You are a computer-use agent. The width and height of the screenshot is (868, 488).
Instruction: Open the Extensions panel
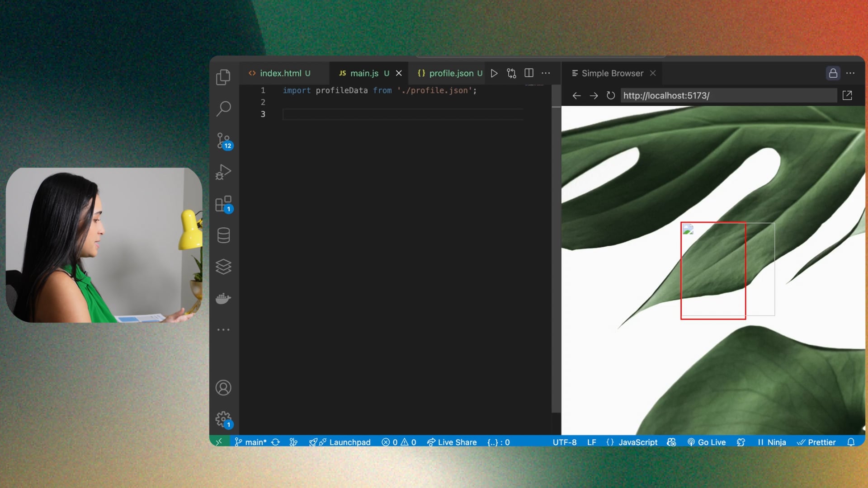(223, 204)
